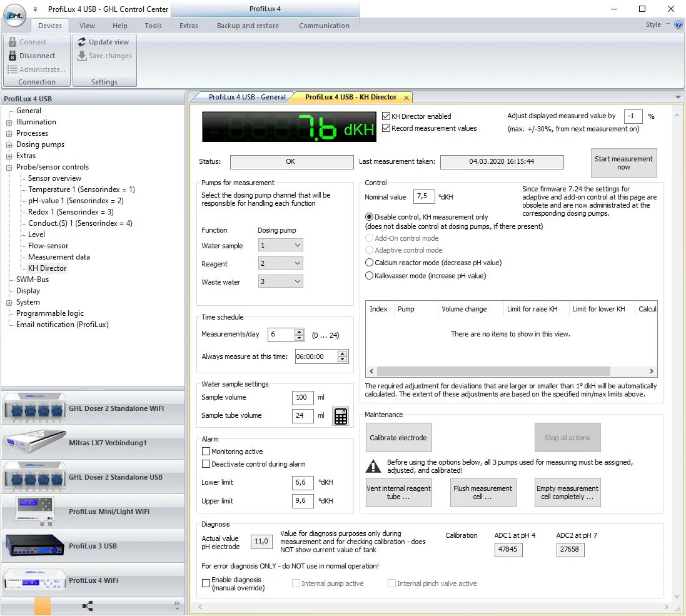Click Start measurement now button
Viewport: 686px width, 616px height.
(623, 163)
